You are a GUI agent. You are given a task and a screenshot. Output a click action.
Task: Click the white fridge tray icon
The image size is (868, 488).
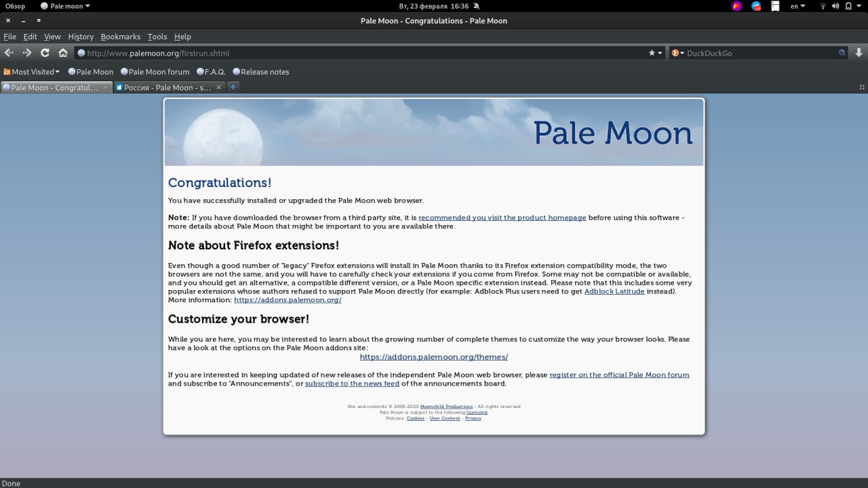(775, 6)
